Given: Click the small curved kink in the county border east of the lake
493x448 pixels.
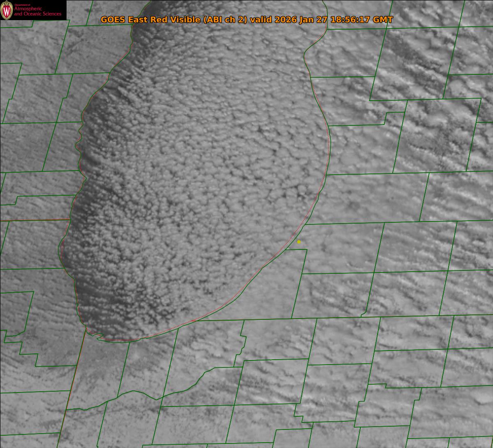Looking at the screenshot, I should 363,315.
